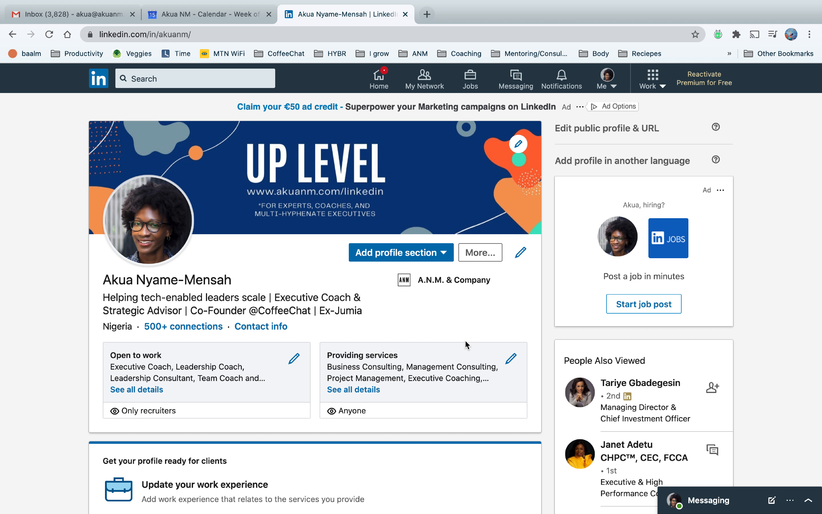Open the Reciepes bookmarks folder
Viewport: 822px width, 514px height.
tap(640, 53)
